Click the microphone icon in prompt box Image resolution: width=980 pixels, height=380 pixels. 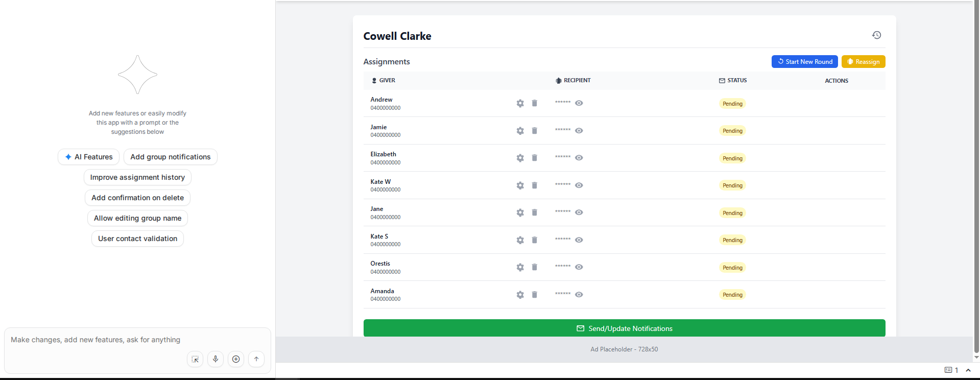(x=216, y=359)
